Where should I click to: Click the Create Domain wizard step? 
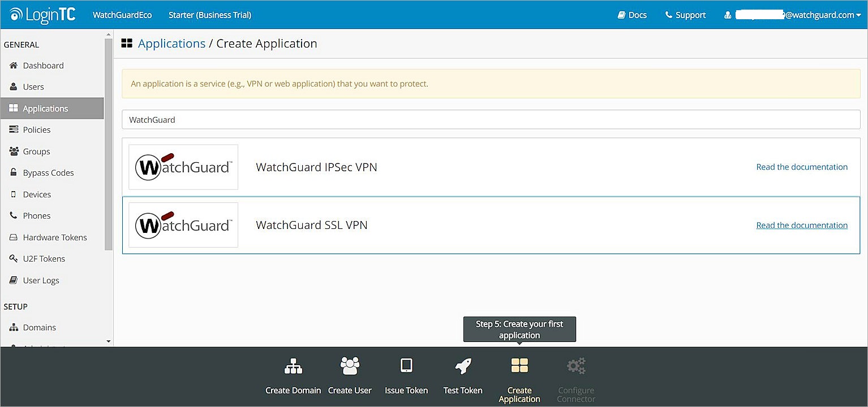pos(293,376)
